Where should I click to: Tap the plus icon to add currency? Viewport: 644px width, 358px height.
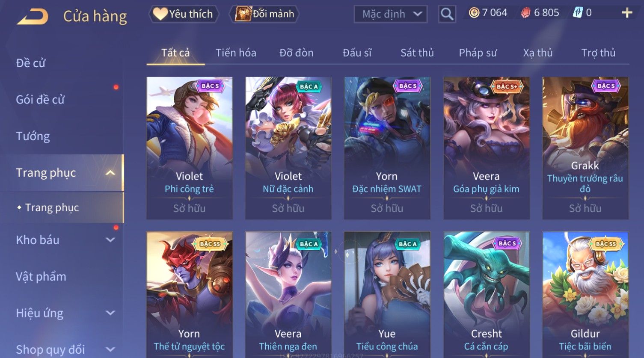coord(627,13)
